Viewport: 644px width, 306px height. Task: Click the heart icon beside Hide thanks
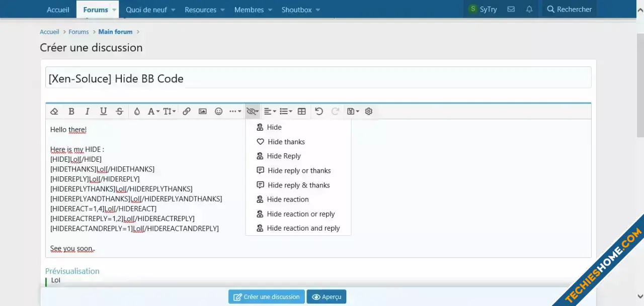260,142
